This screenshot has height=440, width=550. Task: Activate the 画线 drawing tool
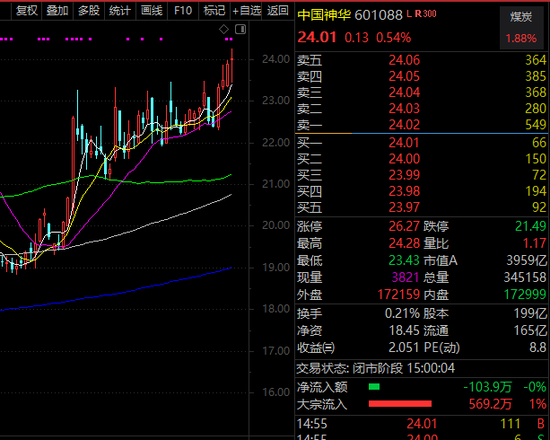coord(152,11)
